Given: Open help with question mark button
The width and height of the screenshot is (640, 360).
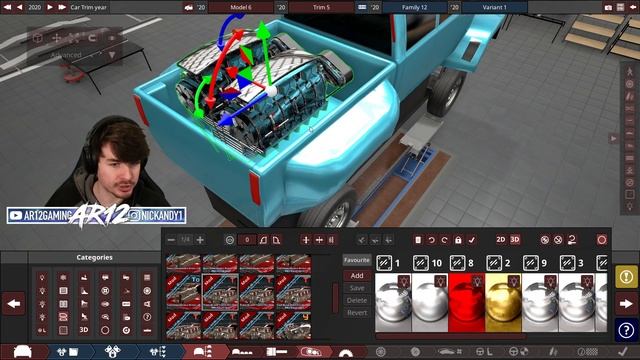Looking at the screenshot, I should pos(626,330).
